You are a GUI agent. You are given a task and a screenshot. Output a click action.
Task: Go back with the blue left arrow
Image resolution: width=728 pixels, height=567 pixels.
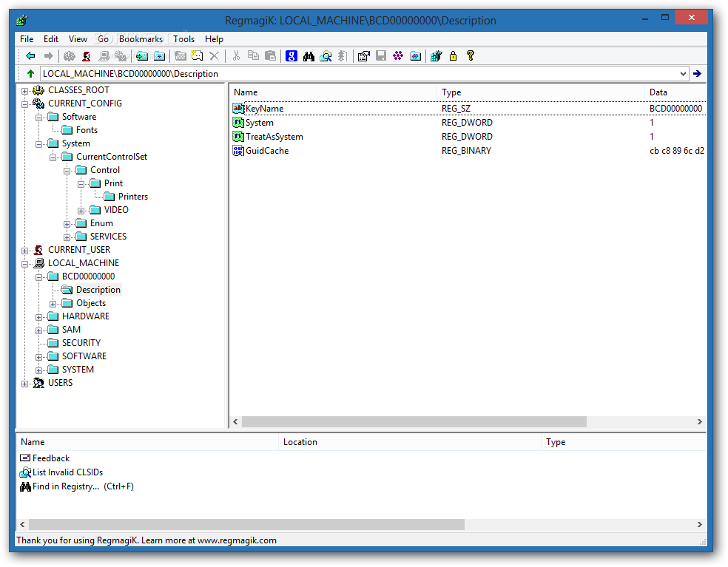tap(30, 56)
